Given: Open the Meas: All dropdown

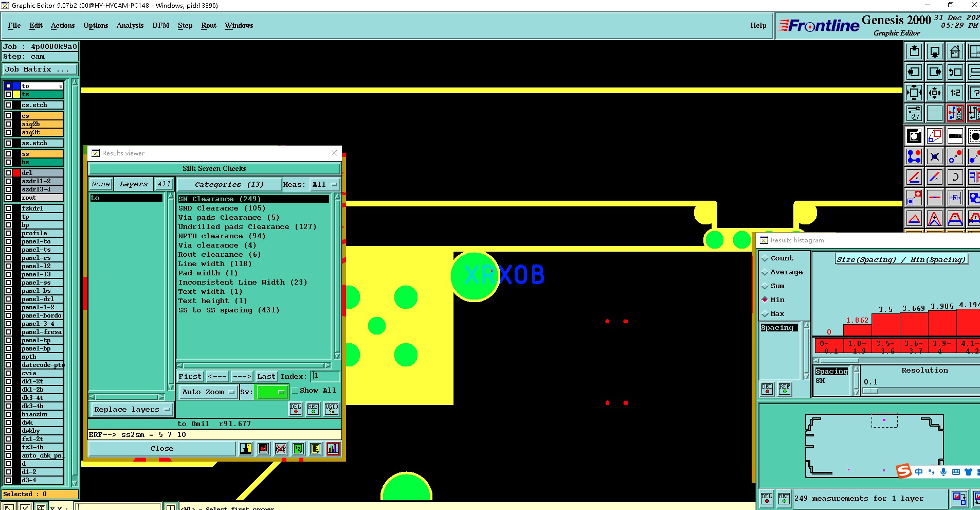Looking at the screenshot, I should tap(325, 184).
